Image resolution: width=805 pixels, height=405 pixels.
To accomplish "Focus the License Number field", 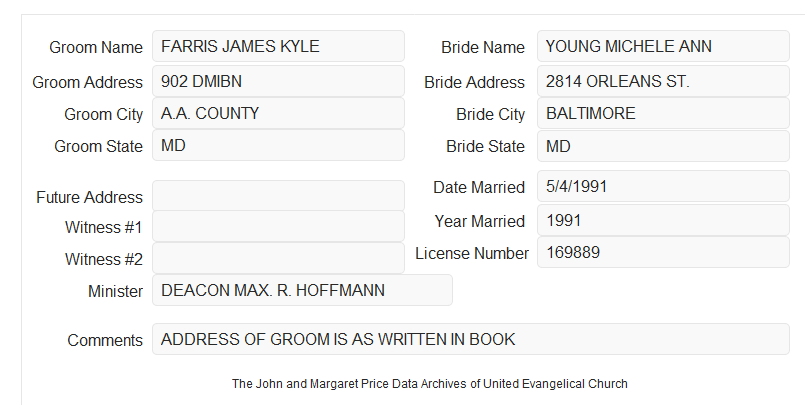I will pos(663,252).
